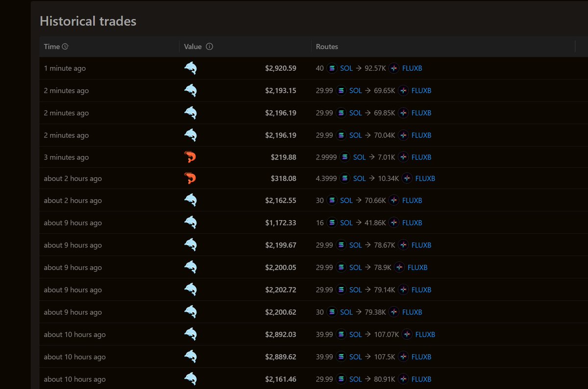Click the $318.08 value

[x=284, y=178]
